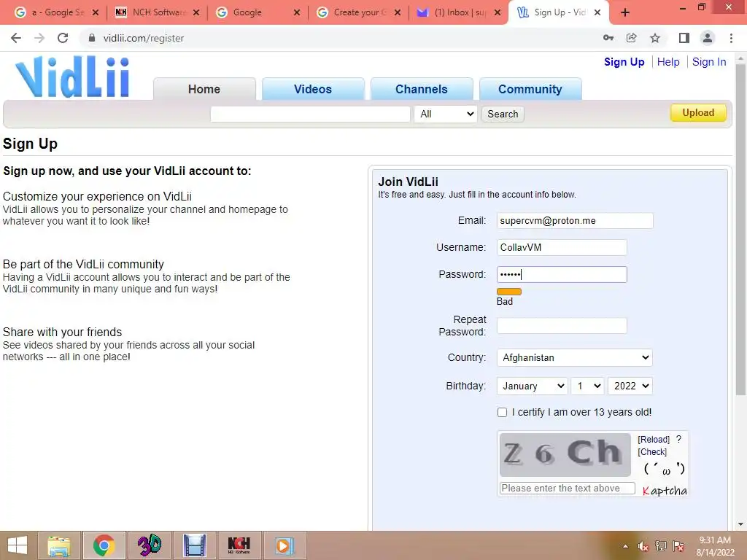The height and width of the screenshot is (560, 747).
Task: Open a new browser tab
Action: (625, 12)
